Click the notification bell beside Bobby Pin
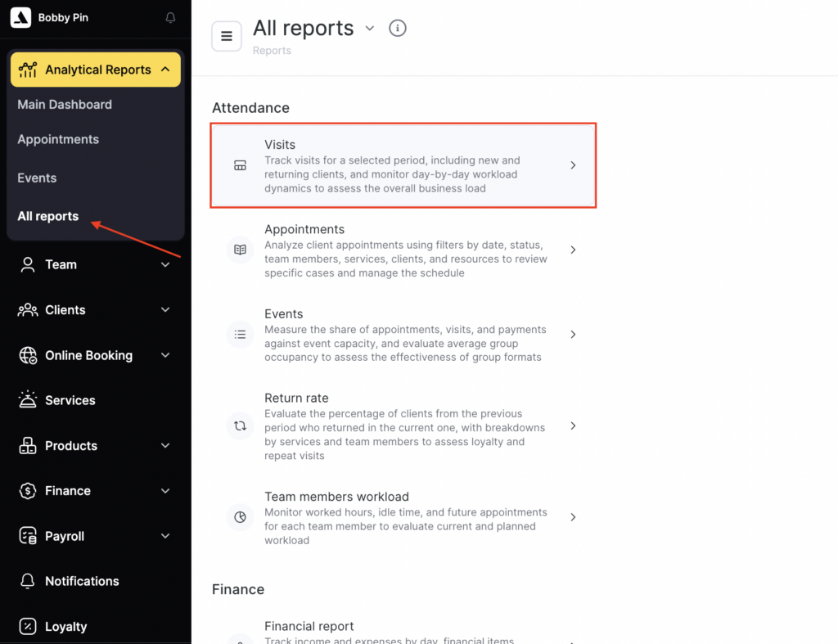This screenshot has width=838, height=644. click(x=170, y=17)
